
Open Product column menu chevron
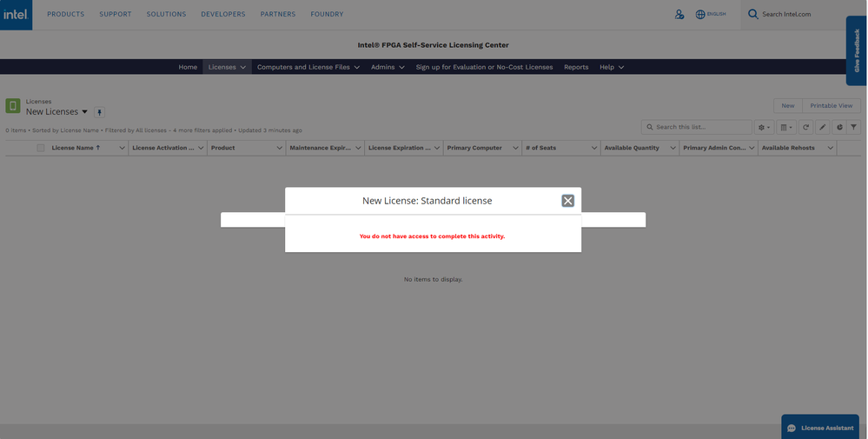pos(279,148)
